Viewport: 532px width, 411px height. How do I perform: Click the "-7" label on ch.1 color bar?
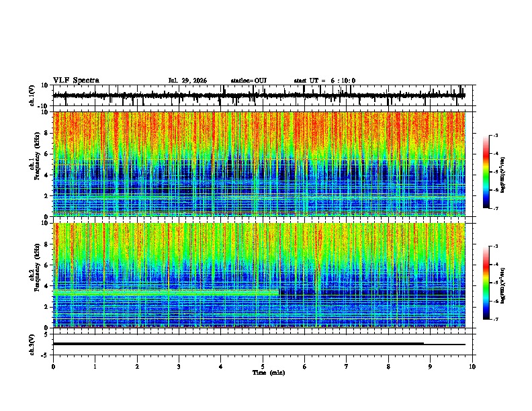(x=496, y=208)
